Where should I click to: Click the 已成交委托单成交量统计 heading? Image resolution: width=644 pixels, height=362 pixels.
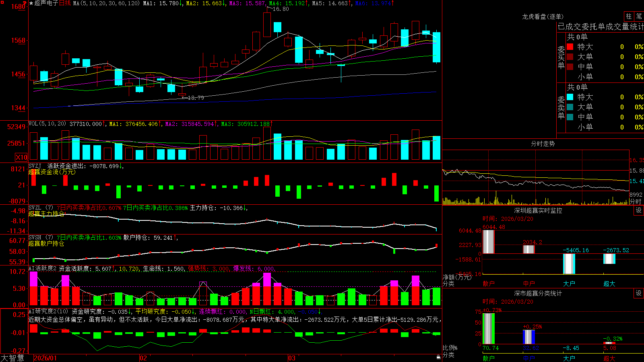[x=601, y=27]
